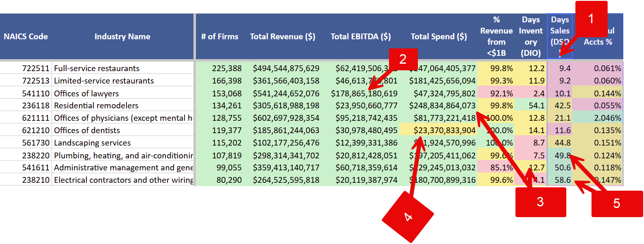
Task: Select the 85.1% revenue share cell
Action: tap(496, 168)
